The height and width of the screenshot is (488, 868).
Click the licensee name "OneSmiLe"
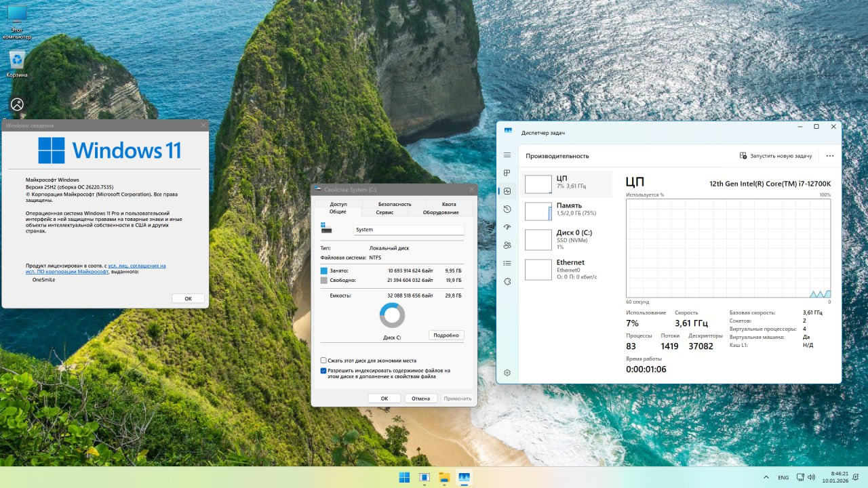pos(43,279)
